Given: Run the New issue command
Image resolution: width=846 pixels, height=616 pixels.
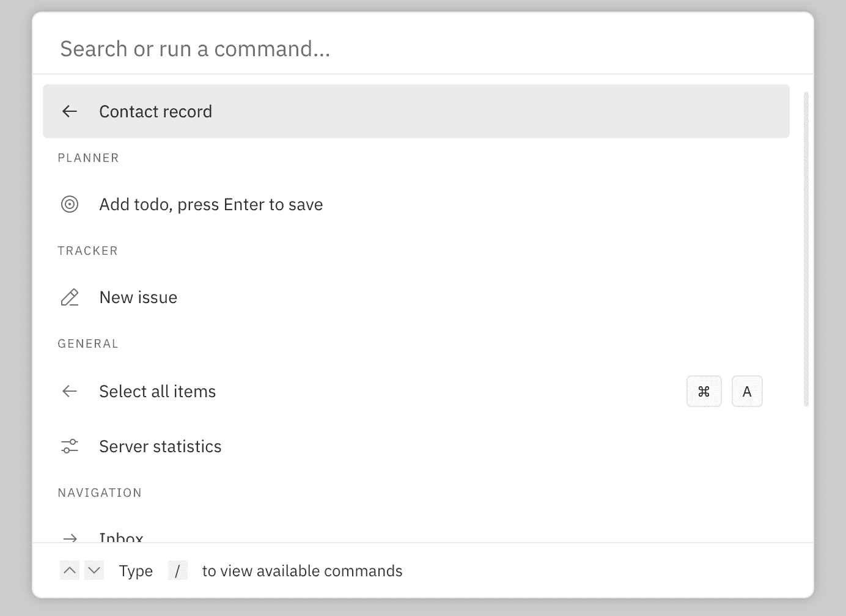Looking at the screenshot, I should point(138,298).
